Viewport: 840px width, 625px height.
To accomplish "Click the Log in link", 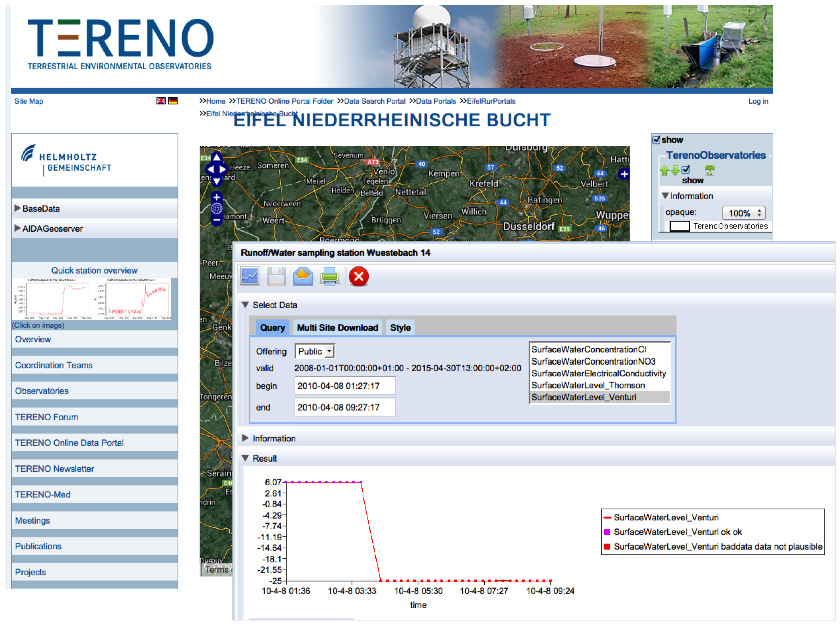I will click(758, 101).
